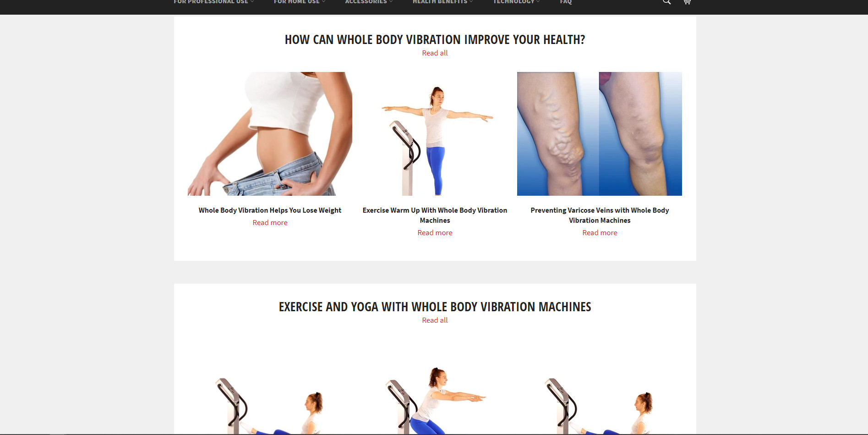Screen dimensions: 868x435
Task: Open the Health Benefits menu
Action: (x=442, y=2)
